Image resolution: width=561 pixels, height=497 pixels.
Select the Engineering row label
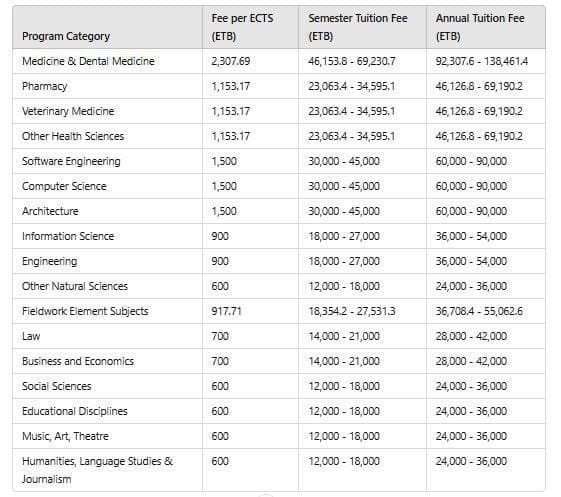(49, 261)
